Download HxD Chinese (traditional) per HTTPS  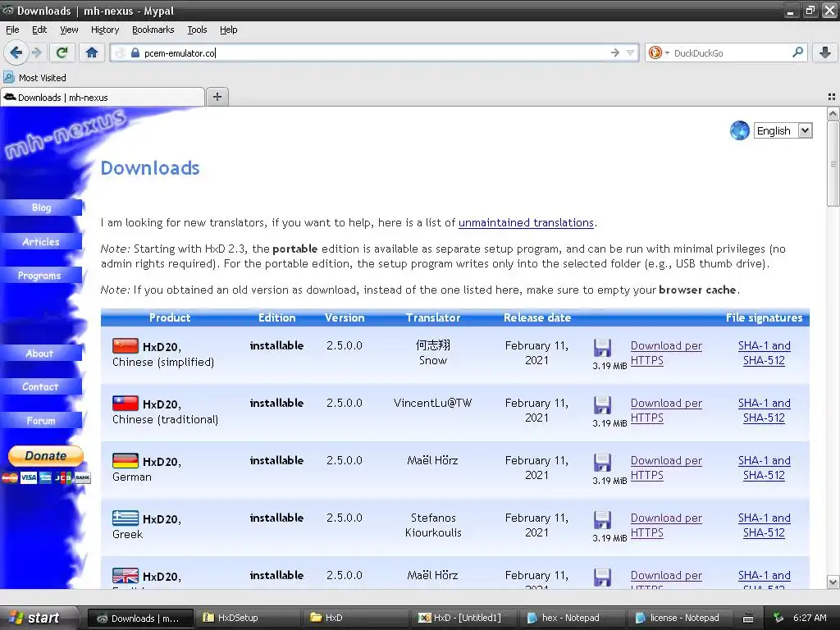coord(666,410)
